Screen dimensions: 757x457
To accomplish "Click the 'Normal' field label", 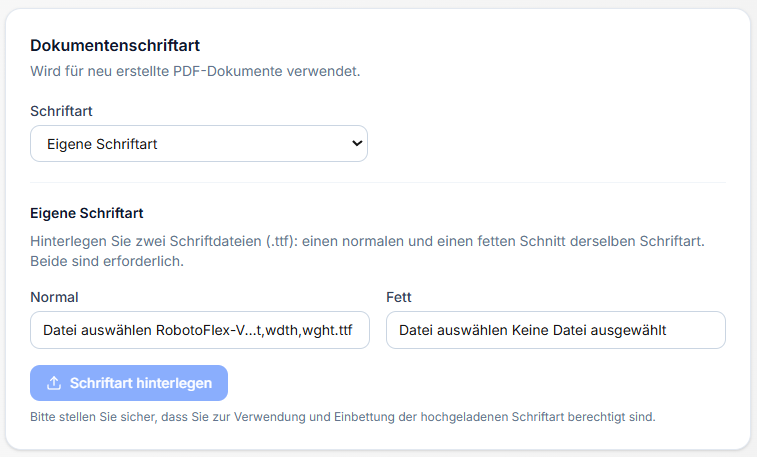I will pos(54,297).
